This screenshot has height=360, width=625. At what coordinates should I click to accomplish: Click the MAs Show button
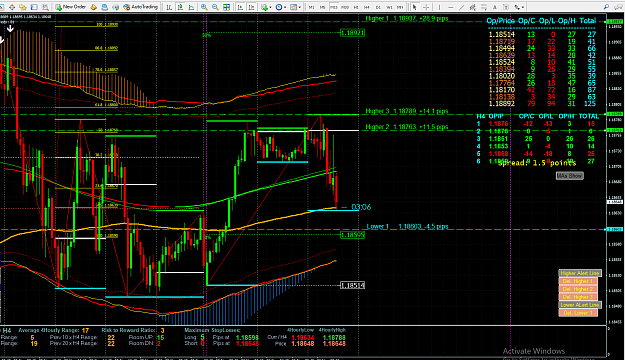570,176
